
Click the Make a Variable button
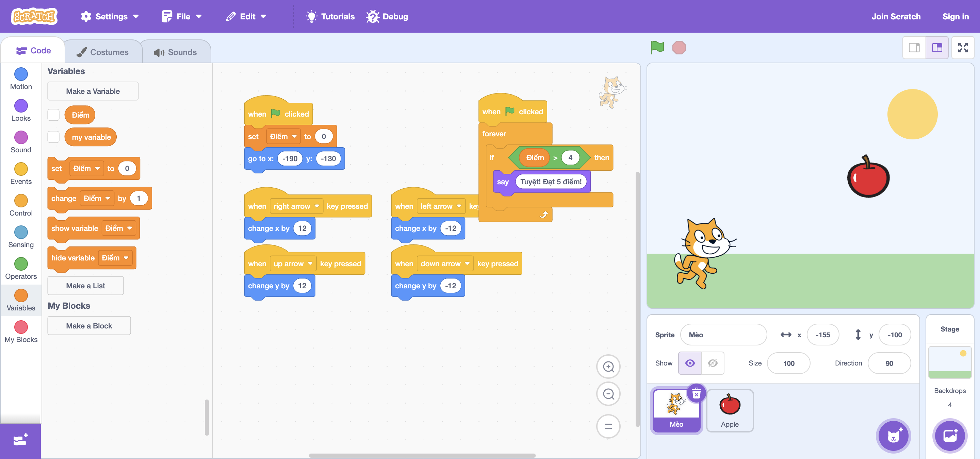(93, 91)
